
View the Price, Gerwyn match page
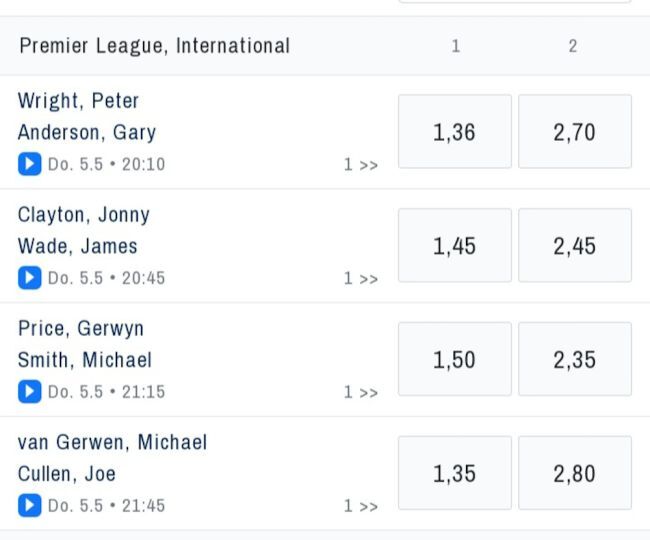(81, 329)
